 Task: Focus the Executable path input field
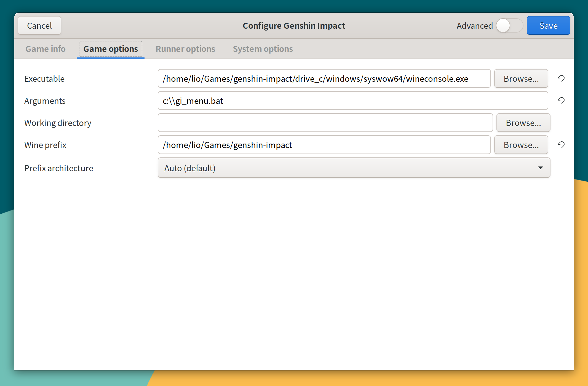click(x=324, y=79)
